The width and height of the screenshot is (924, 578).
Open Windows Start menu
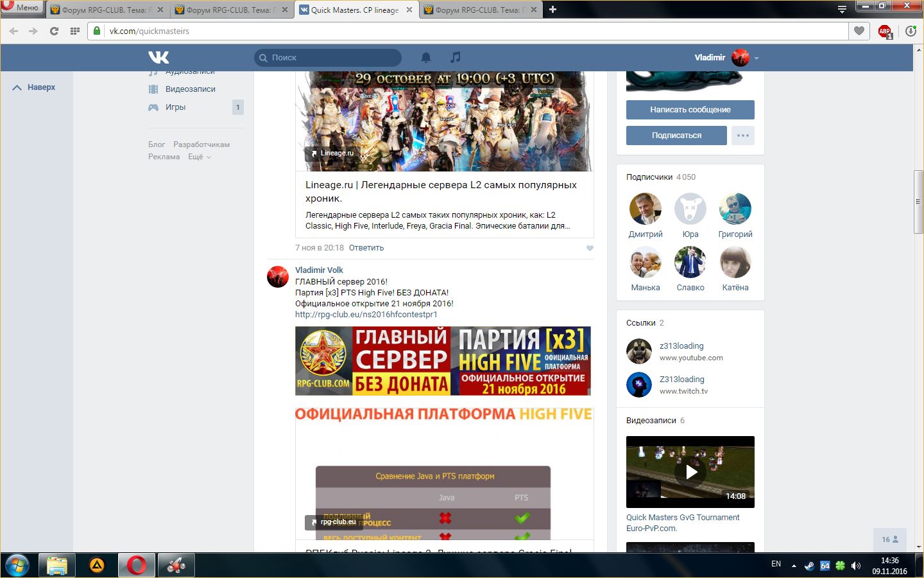tap(17, 565)
